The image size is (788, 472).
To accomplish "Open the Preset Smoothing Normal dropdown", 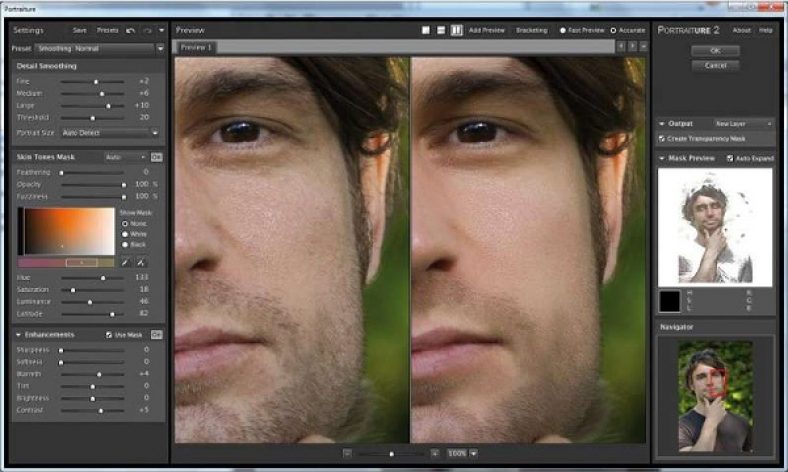I will pos(100,49).
